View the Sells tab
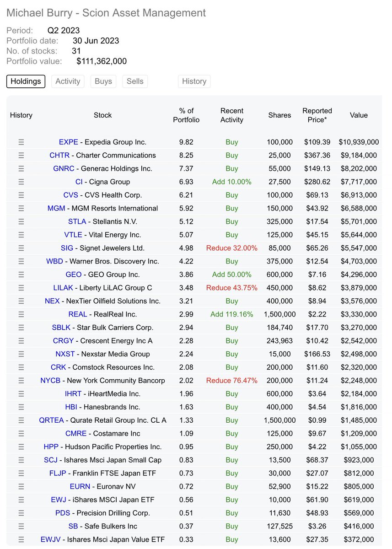Image resolution: width=392 pixels, height=549 pixels. 134,81
